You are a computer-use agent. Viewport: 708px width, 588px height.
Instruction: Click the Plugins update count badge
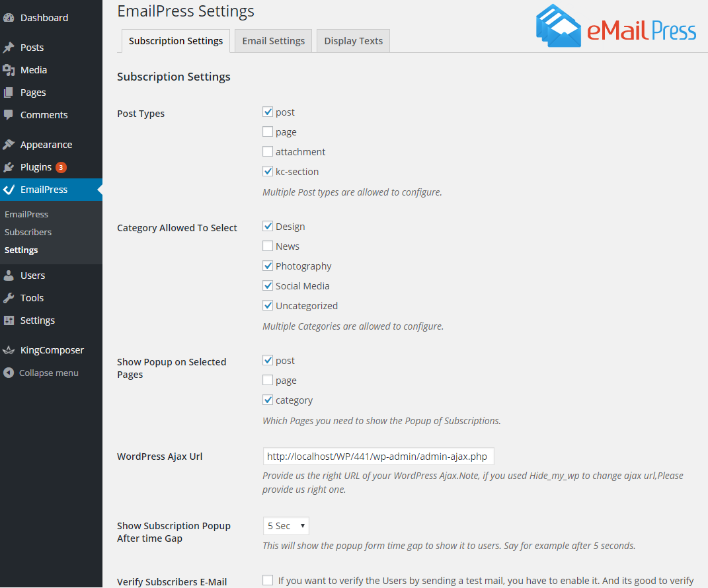tap(61, 167)
